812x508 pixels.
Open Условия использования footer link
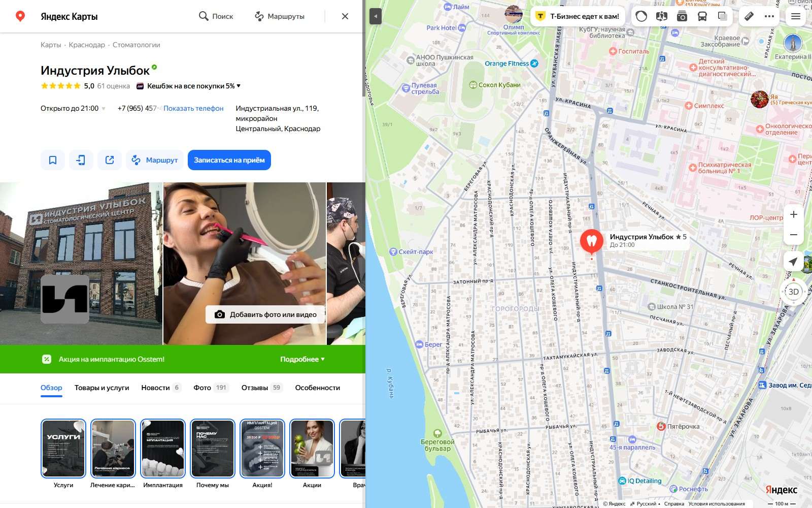(x=717, y=504)
